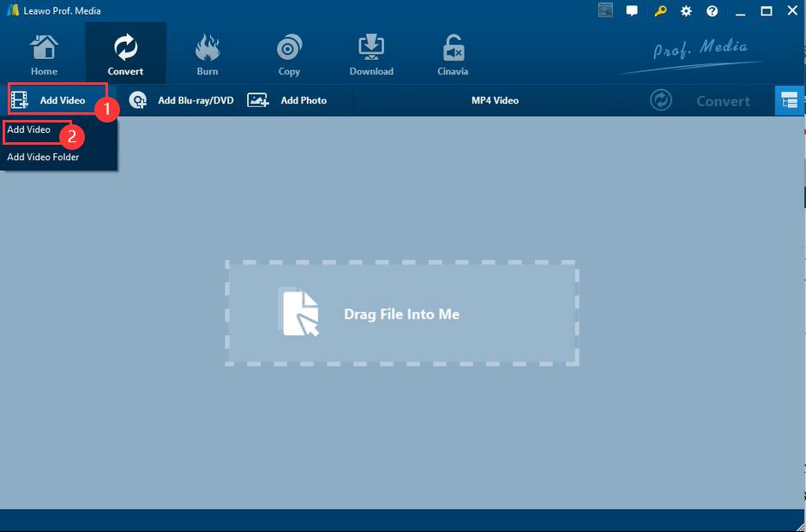Maximize the Leawo Prof. Media window

pyautogui.click(x=767, y=11)
